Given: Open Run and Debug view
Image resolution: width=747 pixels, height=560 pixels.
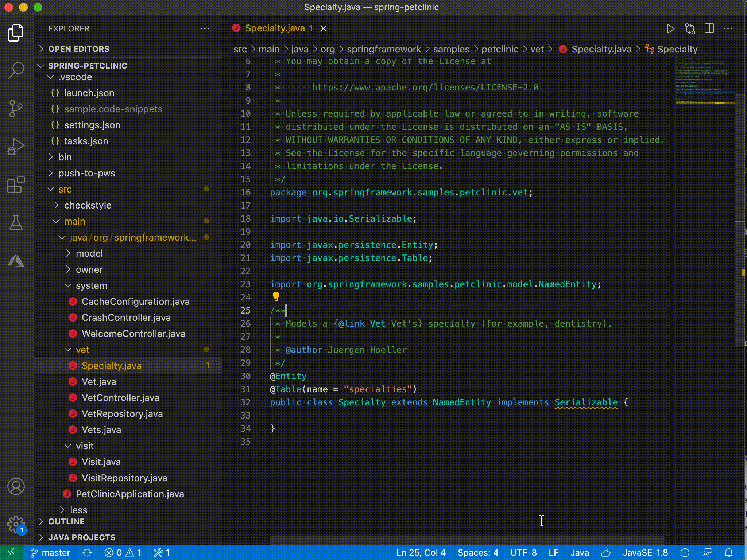Looking at the screenshot, I should 16,147.
